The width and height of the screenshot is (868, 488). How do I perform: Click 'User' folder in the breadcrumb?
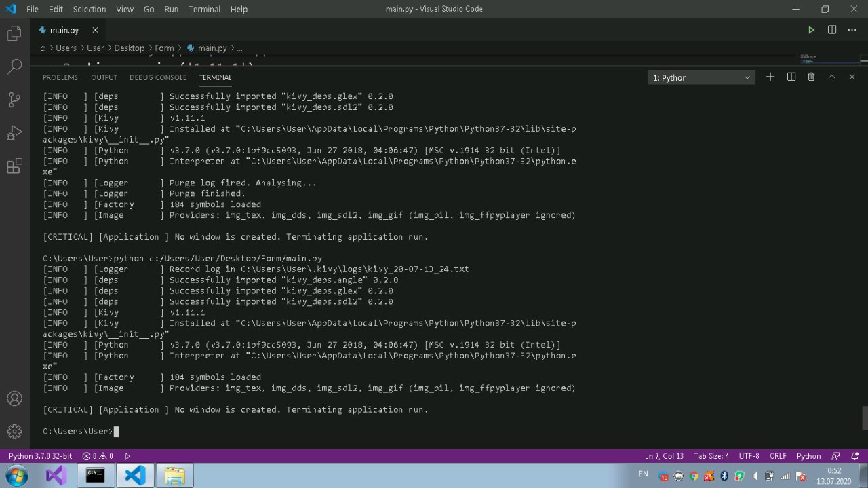click(96, 48)
